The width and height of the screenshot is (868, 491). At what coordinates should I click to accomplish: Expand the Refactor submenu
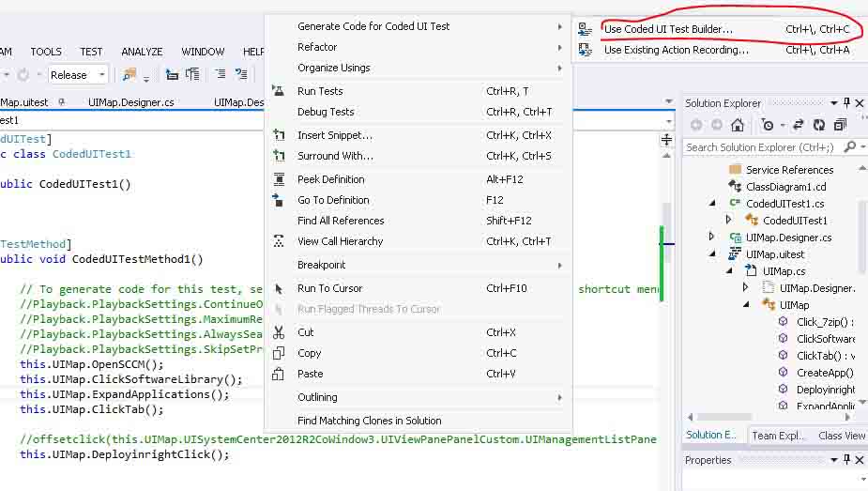coord(317,47)
